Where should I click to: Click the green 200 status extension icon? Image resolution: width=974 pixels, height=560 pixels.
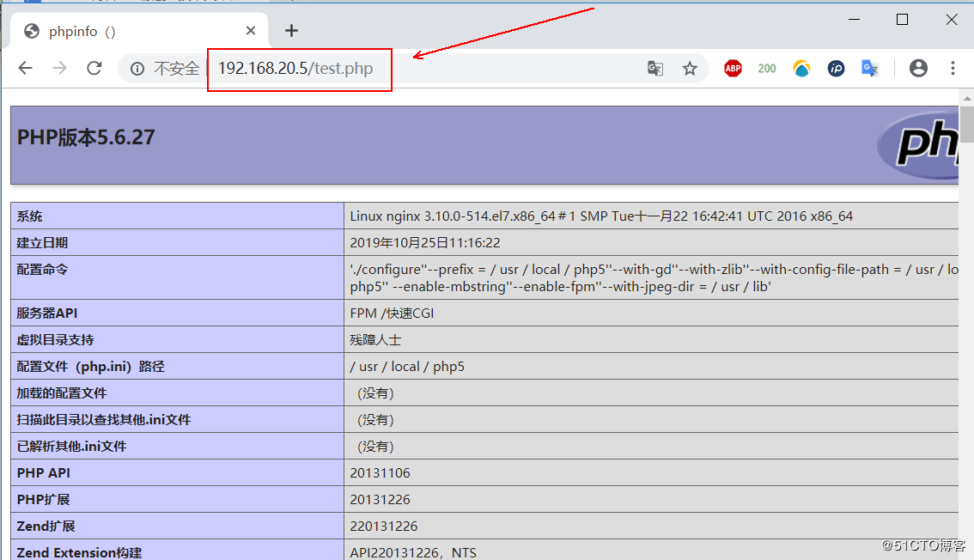coord(767,69)
